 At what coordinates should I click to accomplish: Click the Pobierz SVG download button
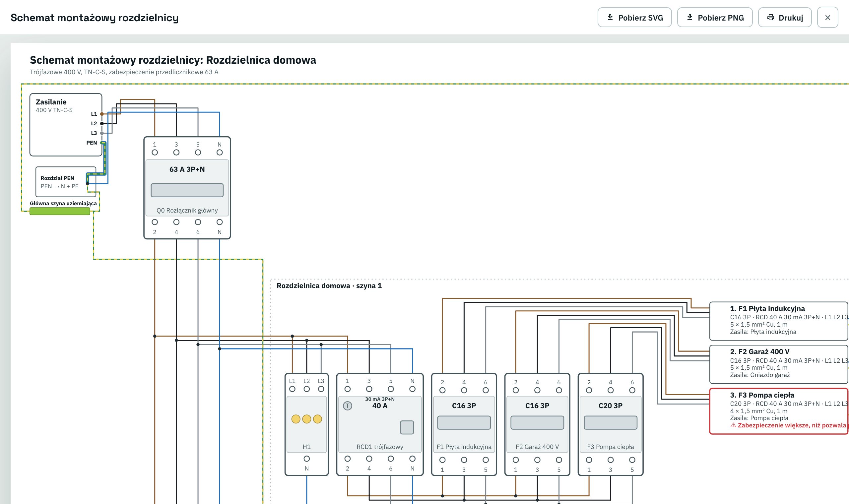pyautogui.click(x=634, y=17)
